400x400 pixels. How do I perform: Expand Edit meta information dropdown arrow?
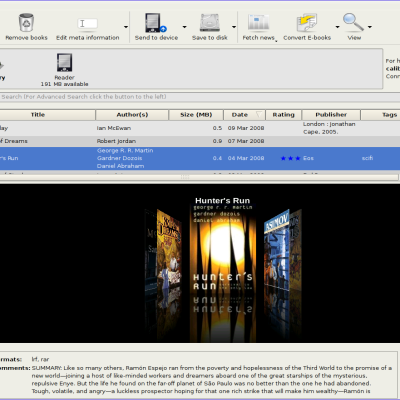point(126,27)
